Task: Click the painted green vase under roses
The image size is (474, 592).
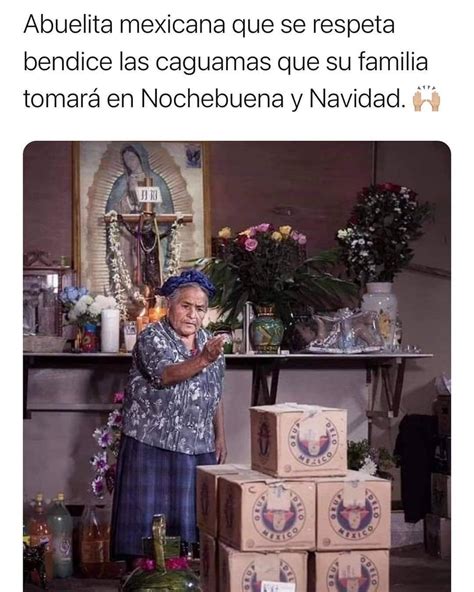Action: [x=267, y=329]
